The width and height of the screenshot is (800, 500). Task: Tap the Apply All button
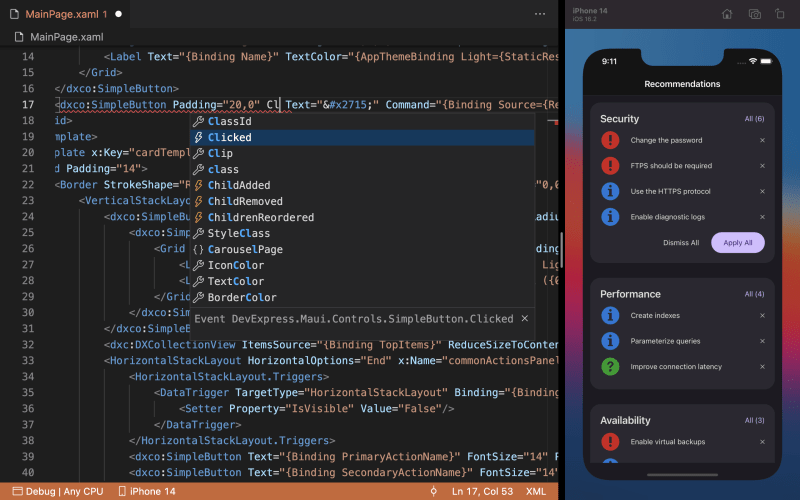(x=738, y=243)
